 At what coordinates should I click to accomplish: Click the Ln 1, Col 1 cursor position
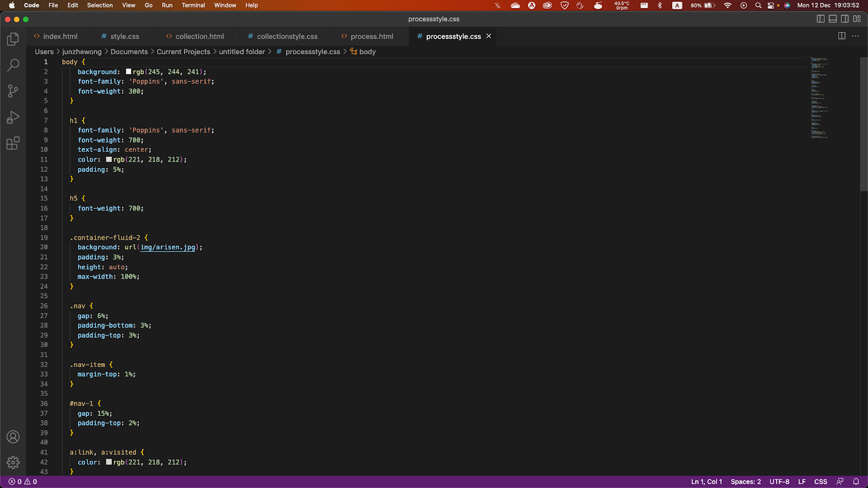click(706, 481)
